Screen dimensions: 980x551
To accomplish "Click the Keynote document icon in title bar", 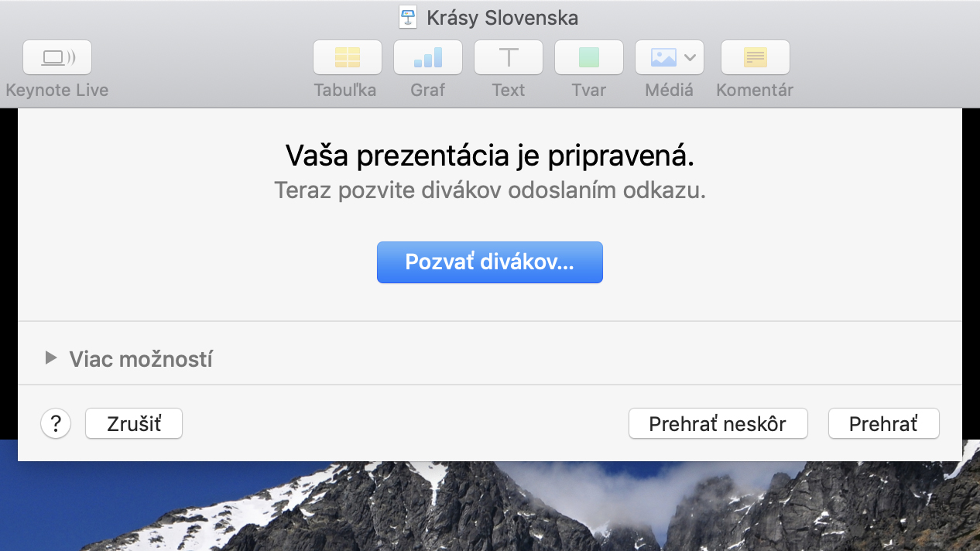I will point(408,17).
